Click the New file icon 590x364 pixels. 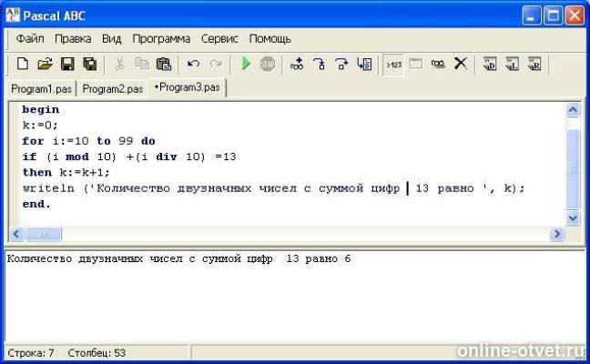(x=23, y=64)
